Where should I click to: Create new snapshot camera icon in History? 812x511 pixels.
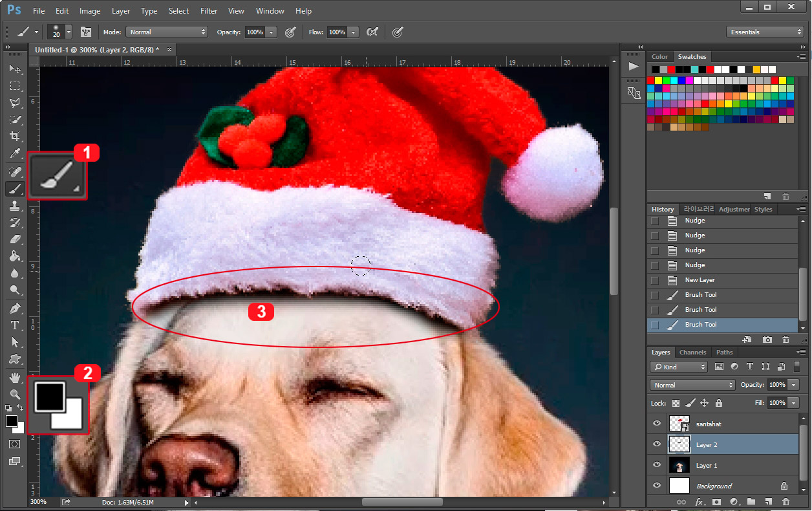767,340
